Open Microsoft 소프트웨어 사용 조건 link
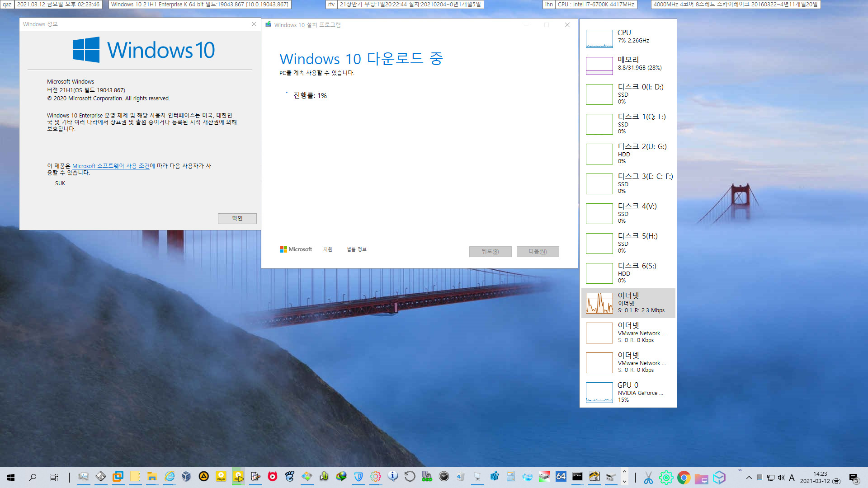 tap(111, 166)
